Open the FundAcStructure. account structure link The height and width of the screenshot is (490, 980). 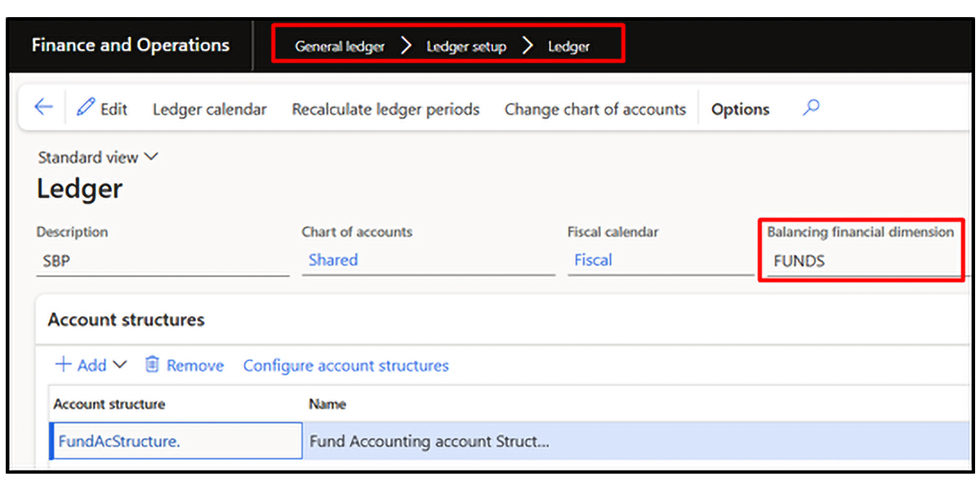(119, 441)
